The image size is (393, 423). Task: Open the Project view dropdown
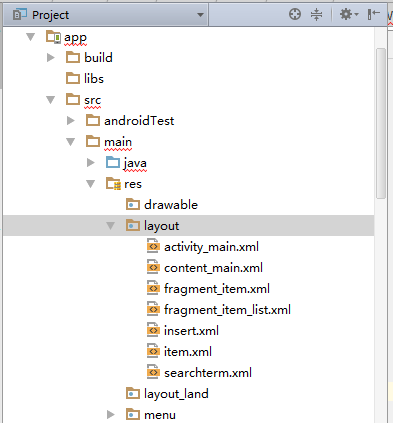(x=200, y=15)
